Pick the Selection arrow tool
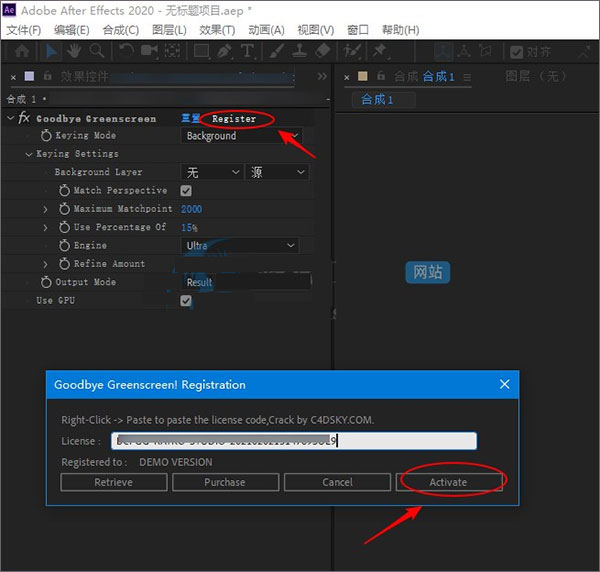 click(x=50, y=50)
